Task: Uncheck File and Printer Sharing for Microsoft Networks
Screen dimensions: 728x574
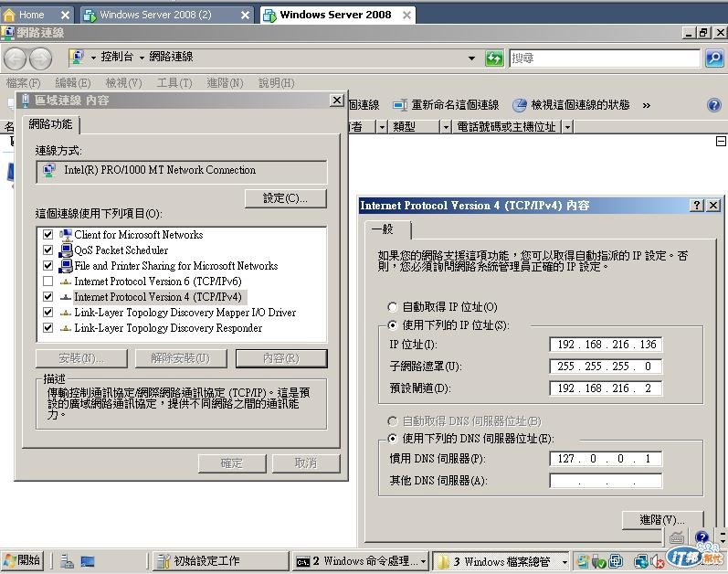Action: [47, 266]
